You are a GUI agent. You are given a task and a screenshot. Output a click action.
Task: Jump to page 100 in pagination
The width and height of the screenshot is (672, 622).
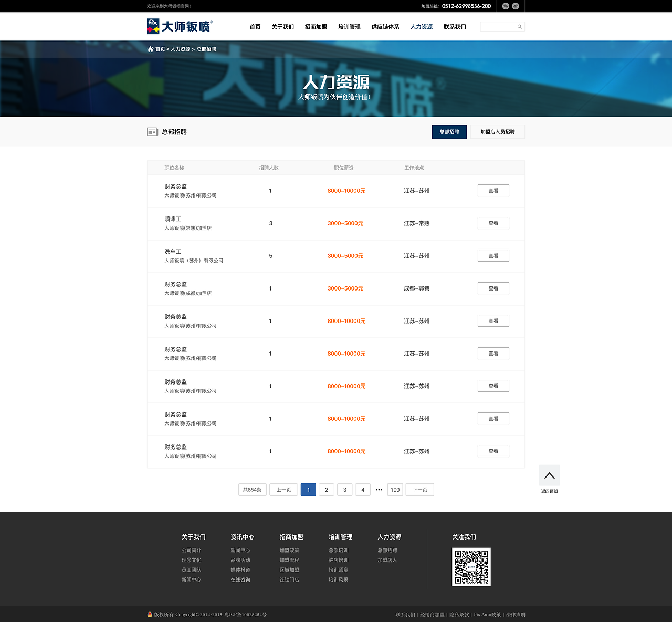(x=395, y=490)
